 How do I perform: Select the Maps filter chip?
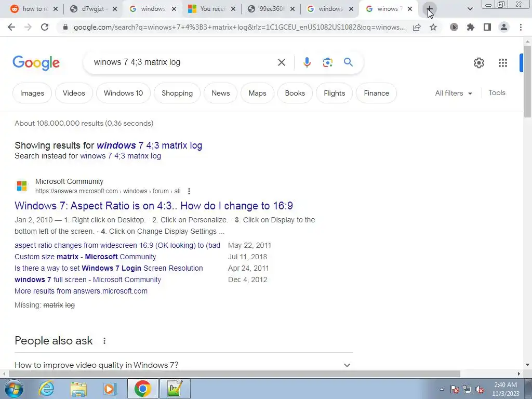point(258,94)
